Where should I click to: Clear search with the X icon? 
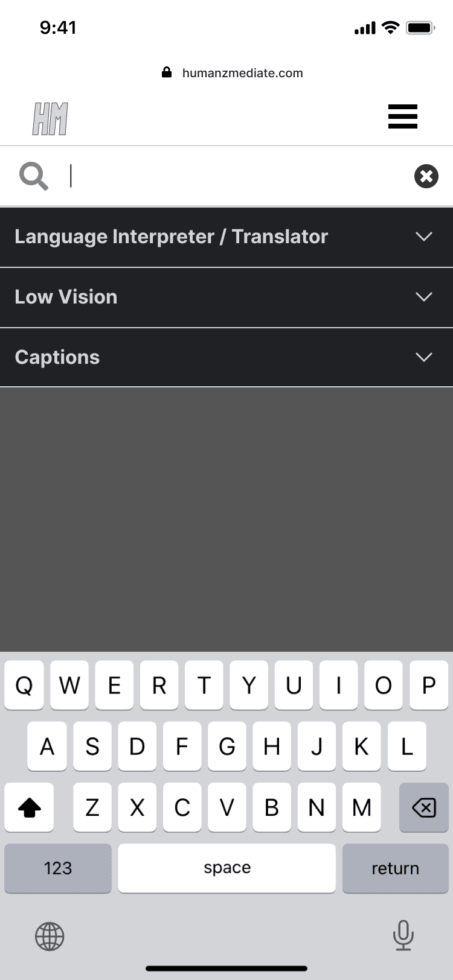426,176
